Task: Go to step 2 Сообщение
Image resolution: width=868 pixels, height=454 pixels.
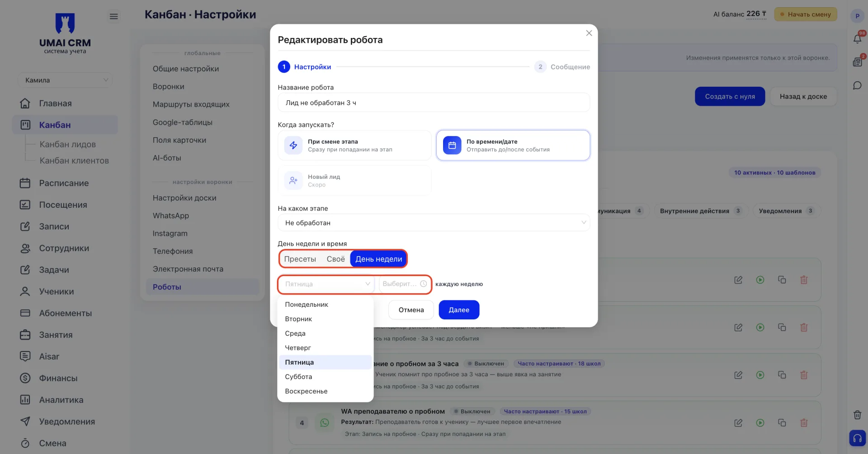Action: (x=562, y=67)
